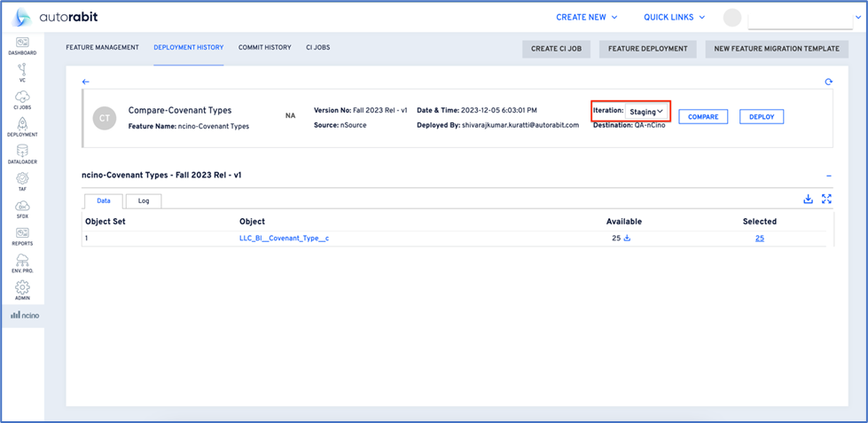This screenshot has height=423, width=868.
Task: Open the Reports sidebar icon
Action: pyautogui.click(x=22, y=237)
